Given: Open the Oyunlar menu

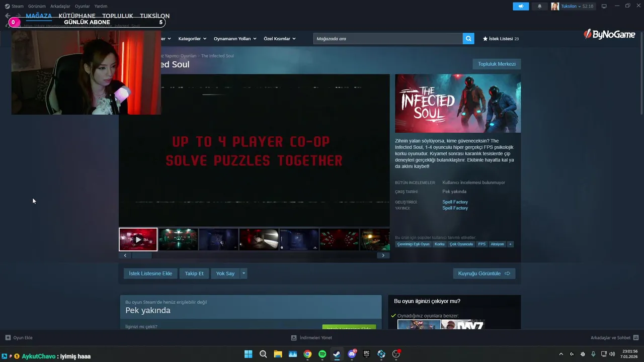Looking at the screenshot, I should [x=83, y=6].
